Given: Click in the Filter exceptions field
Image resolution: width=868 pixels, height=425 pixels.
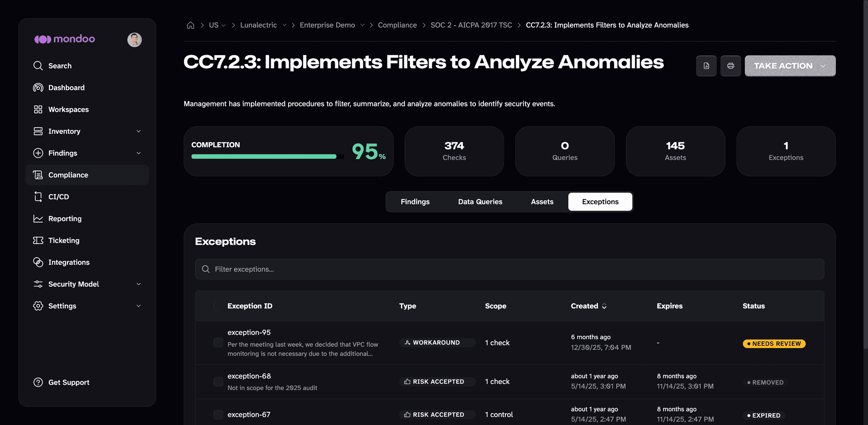Looking at the screenshot, I should (509, 269).
